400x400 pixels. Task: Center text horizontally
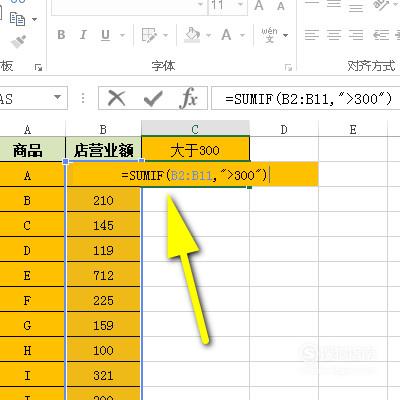(x=334, y=35)
